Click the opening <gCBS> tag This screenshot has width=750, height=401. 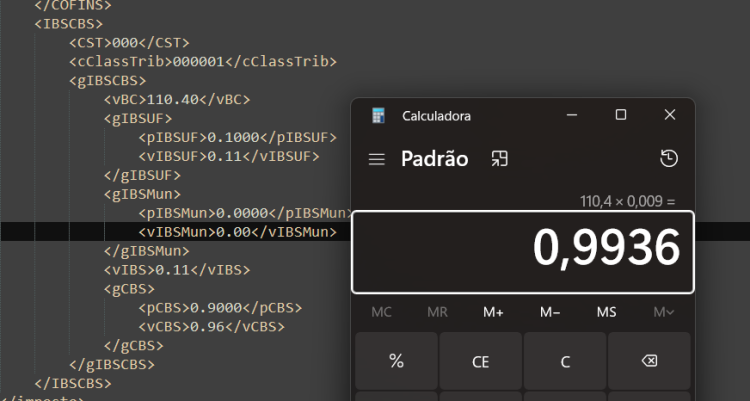(129, 289)
